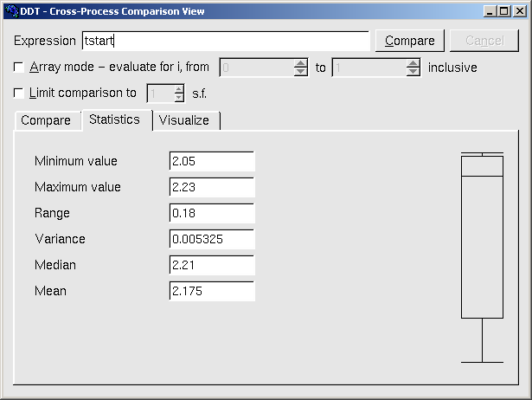Maximize the Cross-Process Comparison View window
The width and height of the screenshot is (532, 400).
tap(503, 11)
